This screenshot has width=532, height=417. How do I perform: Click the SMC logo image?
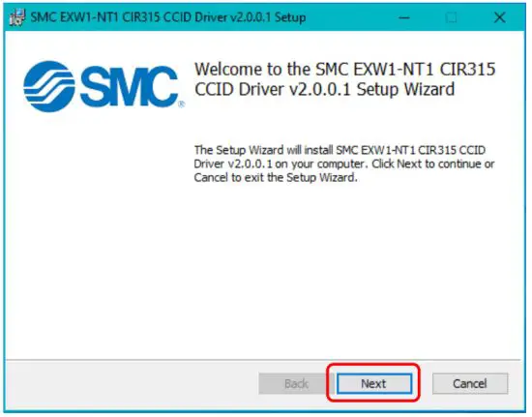pos(103,86)
